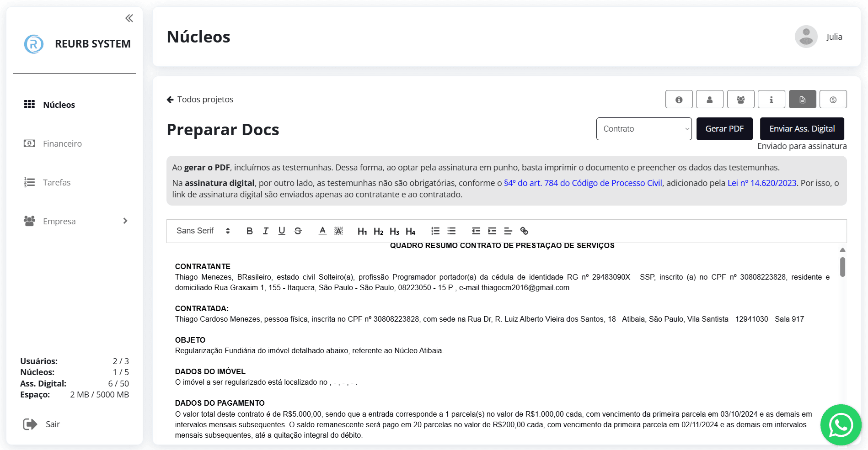The height and width of the screenshot is (450, 868).
Task: Apply Heading 2 style
Action: click(x=378, y=231)
